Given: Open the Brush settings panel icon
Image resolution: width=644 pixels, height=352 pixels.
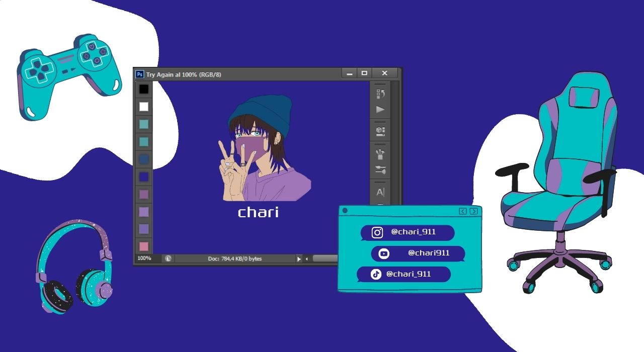Looking at the screenshot, I should tap(380, 170).
